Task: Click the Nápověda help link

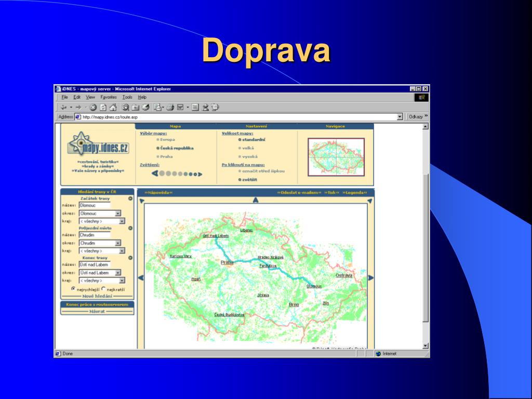Action: click(158, 193)
